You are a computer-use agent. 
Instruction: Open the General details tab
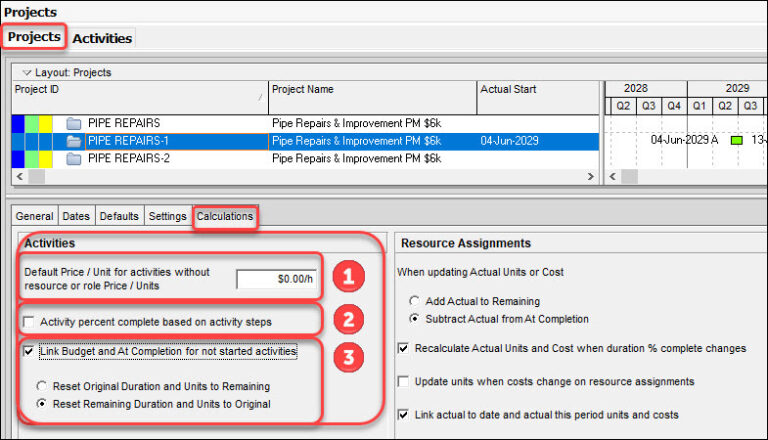pyautogui.click(x=34, y=216)
